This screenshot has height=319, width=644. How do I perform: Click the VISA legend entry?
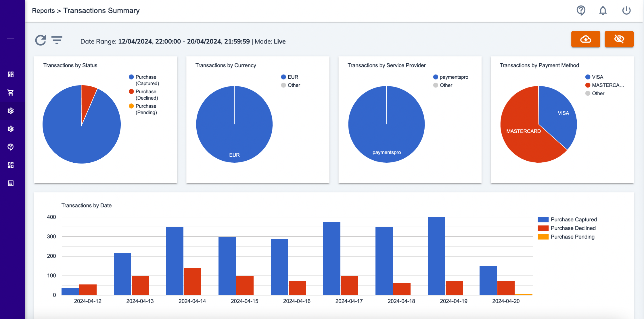[594, 77]
